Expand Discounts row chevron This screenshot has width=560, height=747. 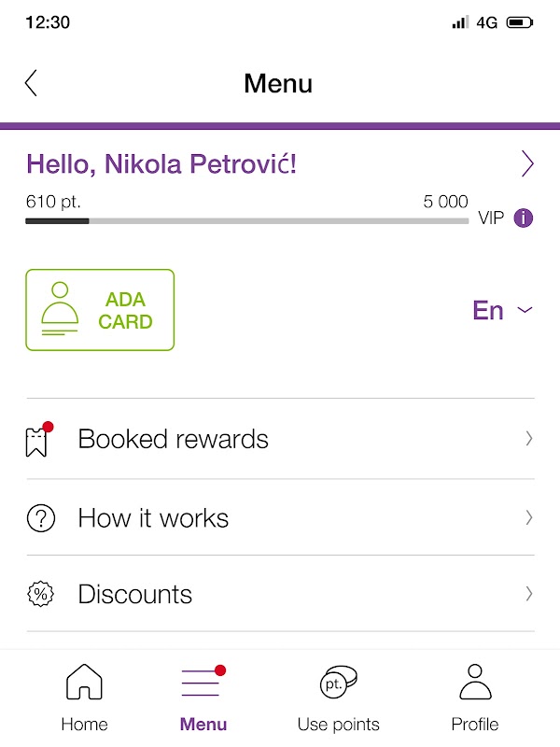pos(528,594)
